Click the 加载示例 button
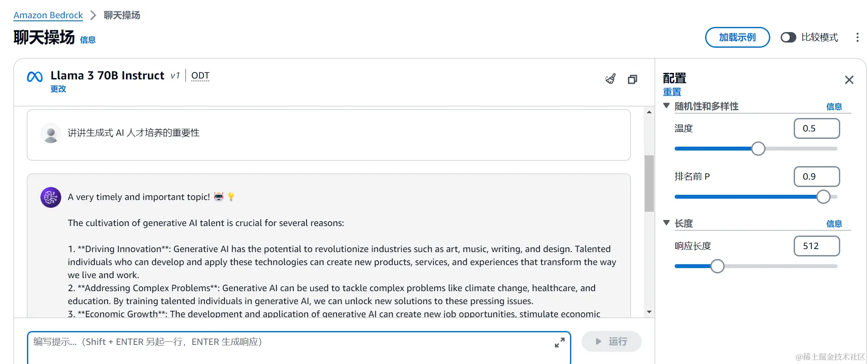This screenshot has width=868, height=364. pos(737,37)
